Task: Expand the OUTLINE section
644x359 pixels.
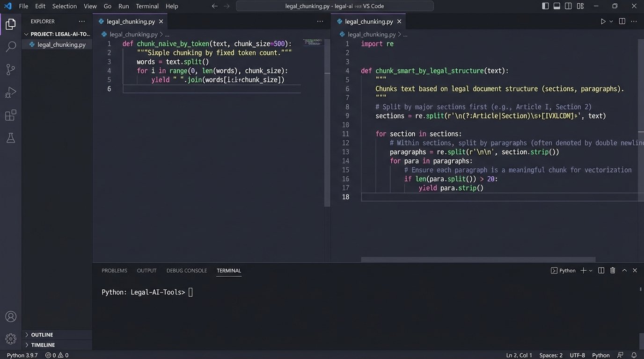Action: [42, 335]
